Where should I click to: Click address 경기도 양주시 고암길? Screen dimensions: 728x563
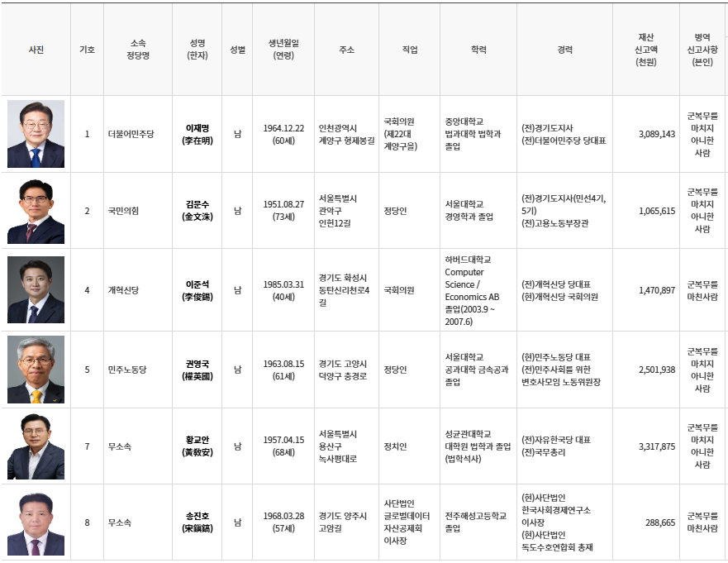click(343, 522)
